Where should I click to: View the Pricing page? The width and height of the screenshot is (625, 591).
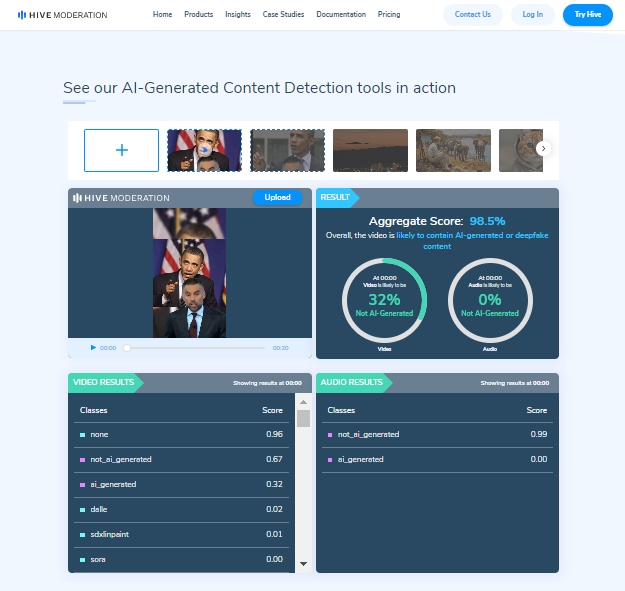pyautogui.click(x=389, y=14)
